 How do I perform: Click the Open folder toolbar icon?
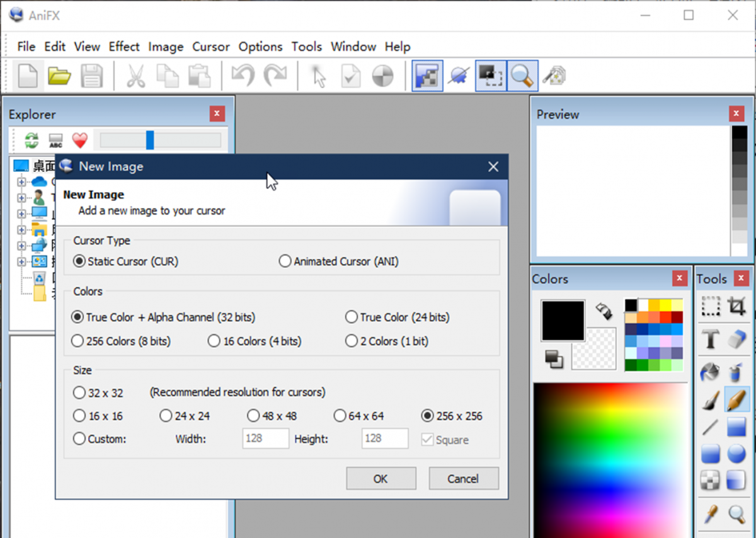coord(60,76)
